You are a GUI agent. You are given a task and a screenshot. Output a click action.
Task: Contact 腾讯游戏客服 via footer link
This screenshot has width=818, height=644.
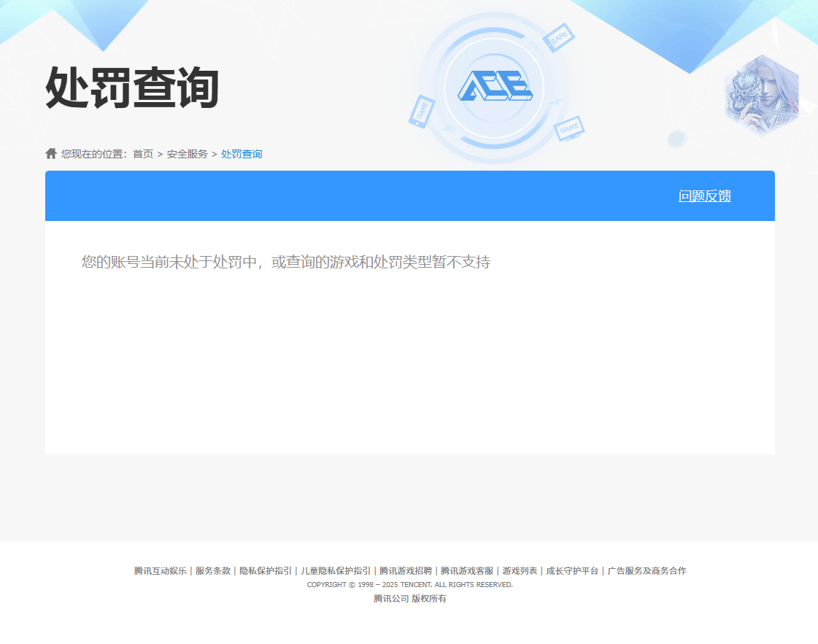pyautogui.click(x=466, y=570)
